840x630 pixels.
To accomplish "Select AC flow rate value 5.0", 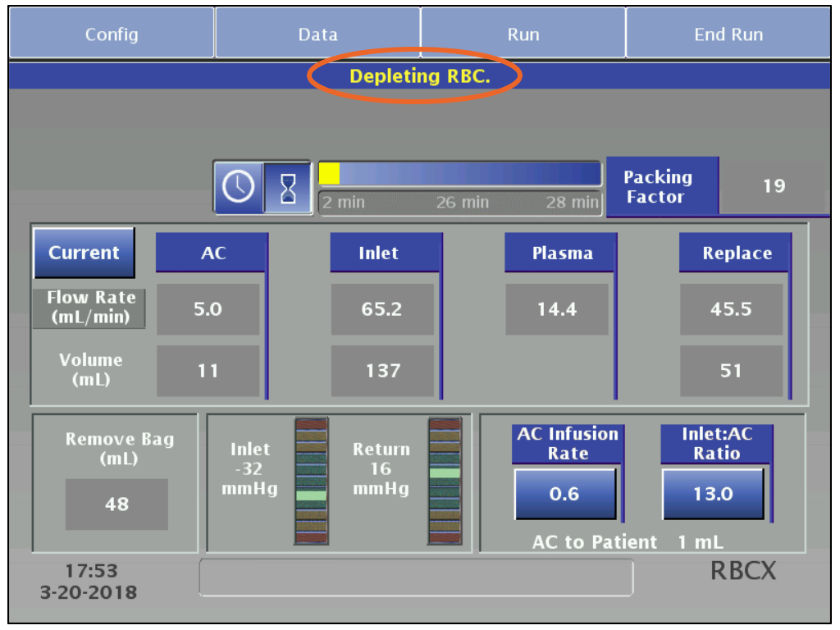I will tap(208, 309).
